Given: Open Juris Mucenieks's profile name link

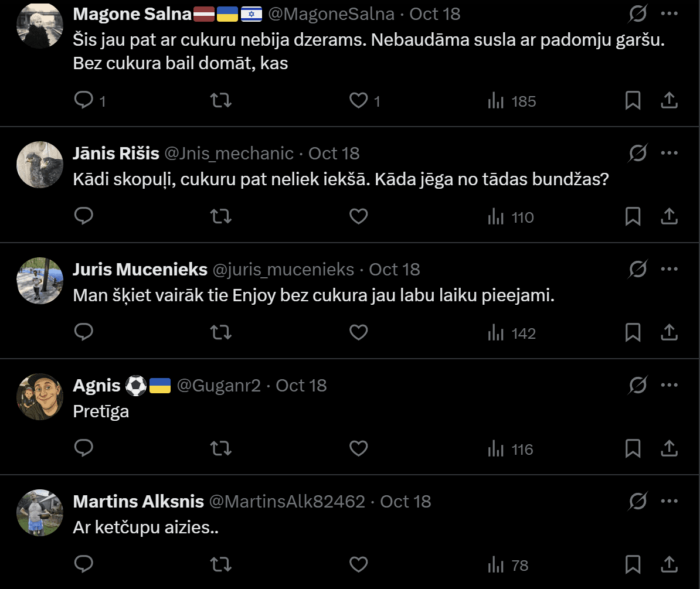Looking at the screenshot, I should tap(140, 269).
